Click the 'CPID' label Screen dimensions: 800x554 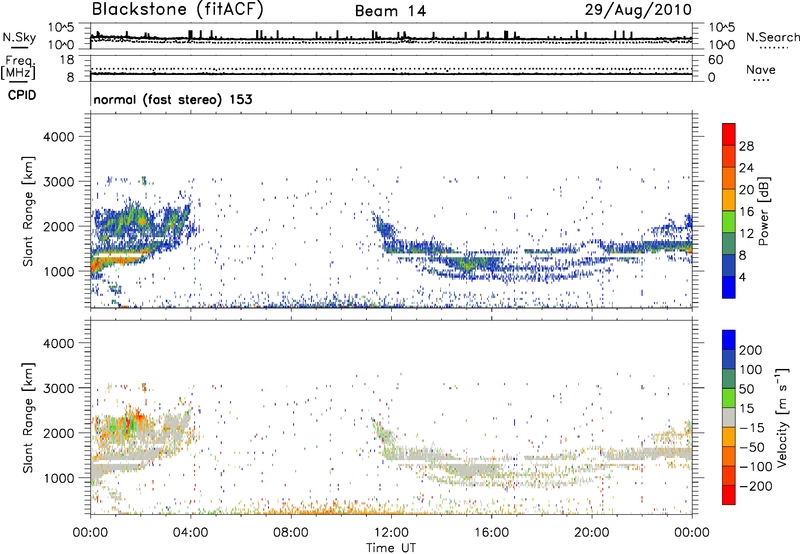[22, 95]
